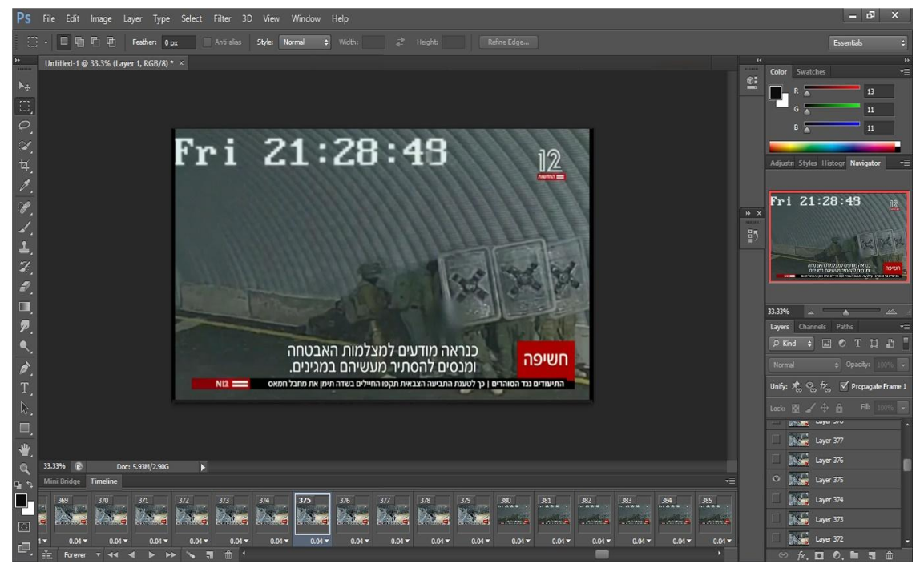This screenshot has width=924, height=568.
Task: Switch to the Mini Bridge tab
Action: pos(63,481)
